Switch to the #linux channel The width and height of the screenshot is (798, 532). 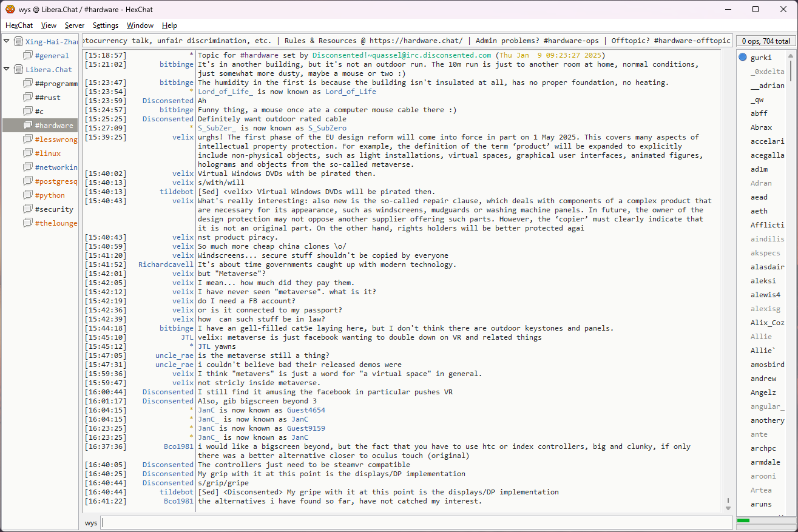[x=48, y=153]
